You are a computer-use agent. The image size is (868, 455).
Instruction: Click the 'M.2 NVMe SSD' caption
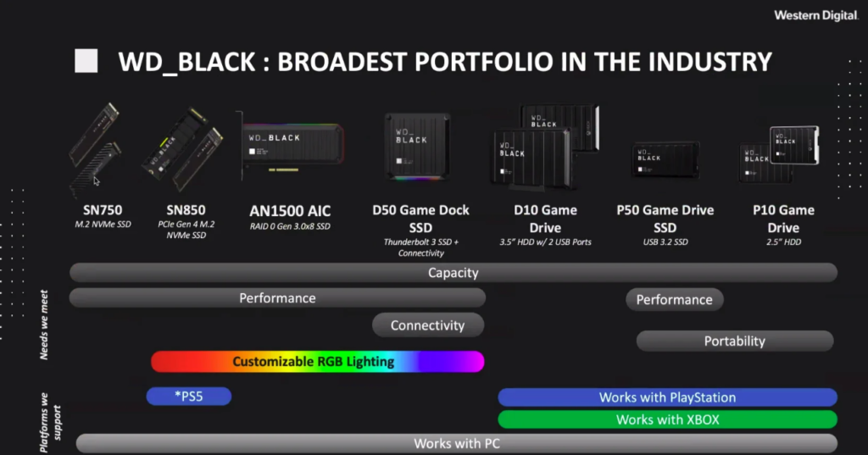[103, 225]
